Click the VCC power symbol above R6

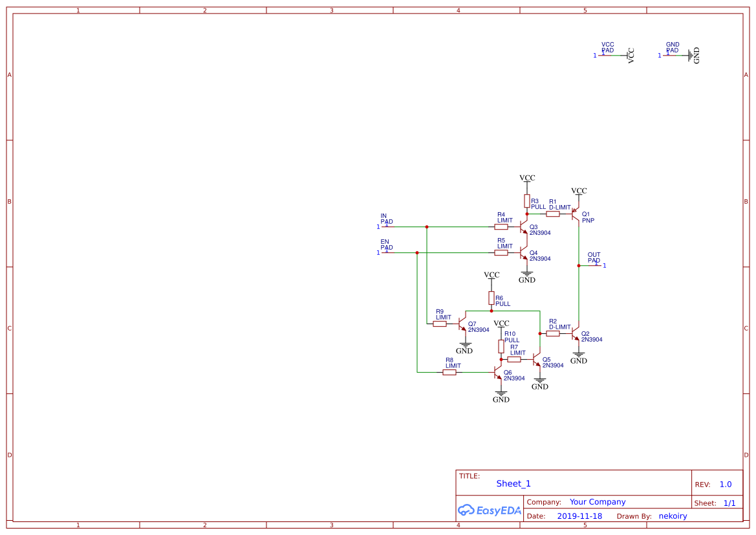click(x=491, y=275)
